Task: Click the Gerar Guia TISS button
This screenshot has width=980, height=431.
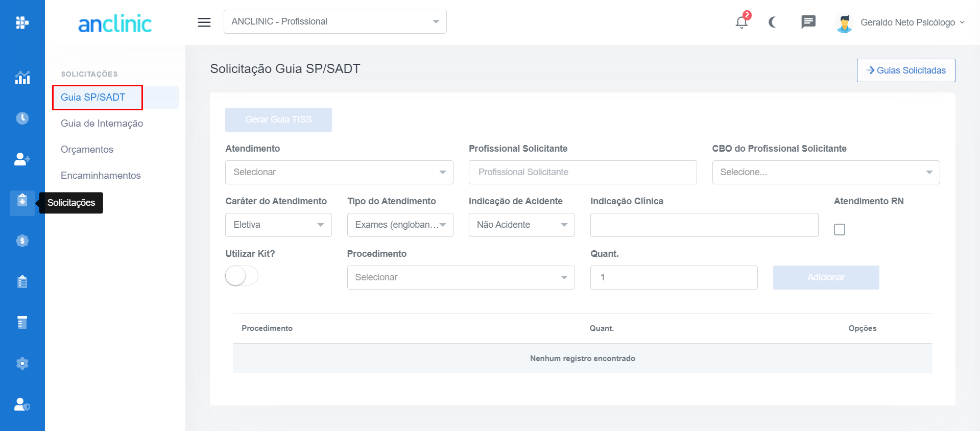Action: [278, 119]
